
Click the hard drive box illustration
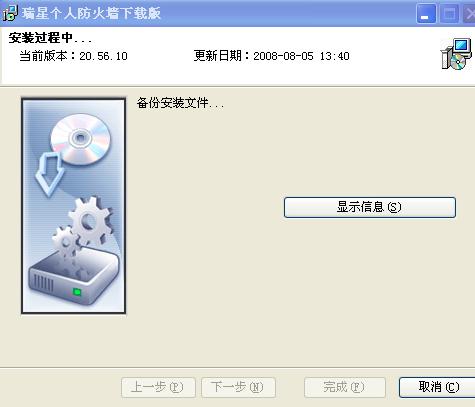pyautogui.click(x=74, y=277)
